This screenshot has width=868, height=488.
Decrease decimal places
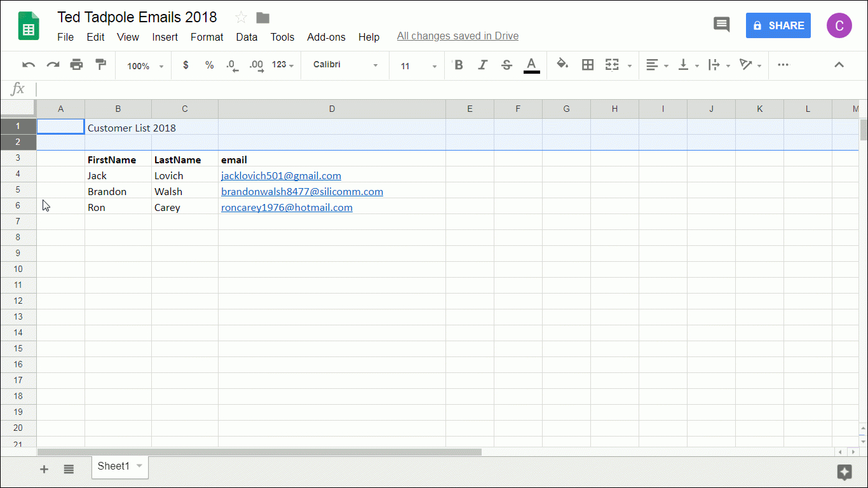point(232,65)
